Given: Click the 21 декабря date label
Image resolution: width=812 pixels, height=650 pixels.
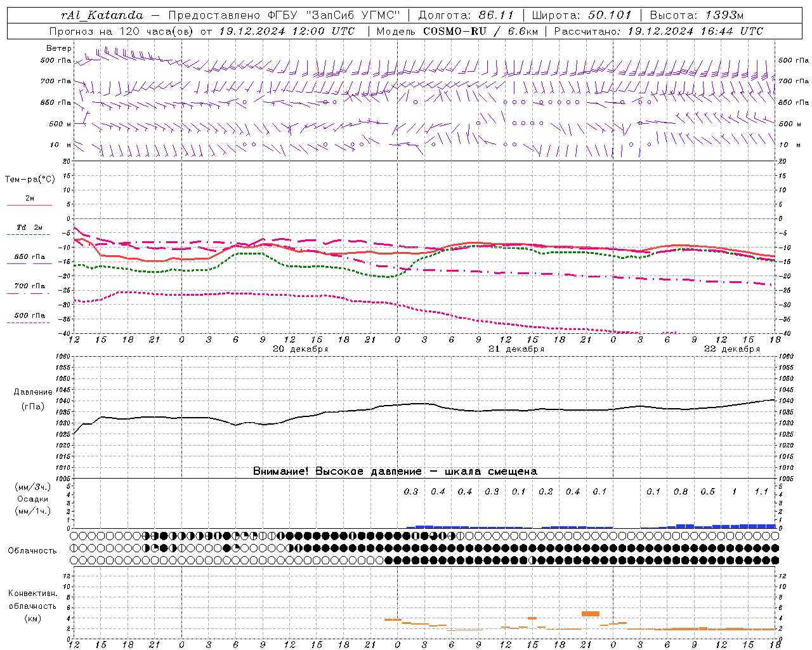Looking at the screenshot, I should (516, 349).
